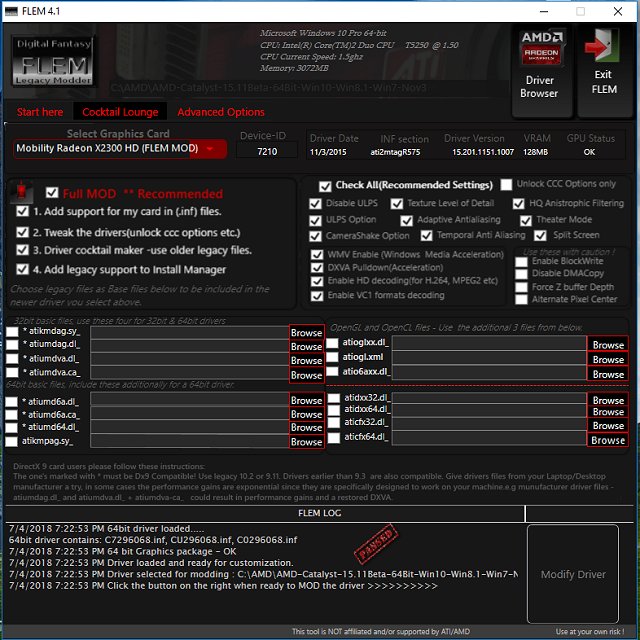Toggle Theater Mode checkbox
This screenshot has height=640, width=640.
[x=526, y=220]
